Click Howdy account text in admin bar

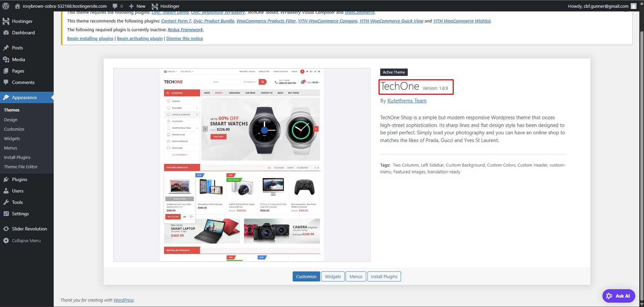coord(598,6)
